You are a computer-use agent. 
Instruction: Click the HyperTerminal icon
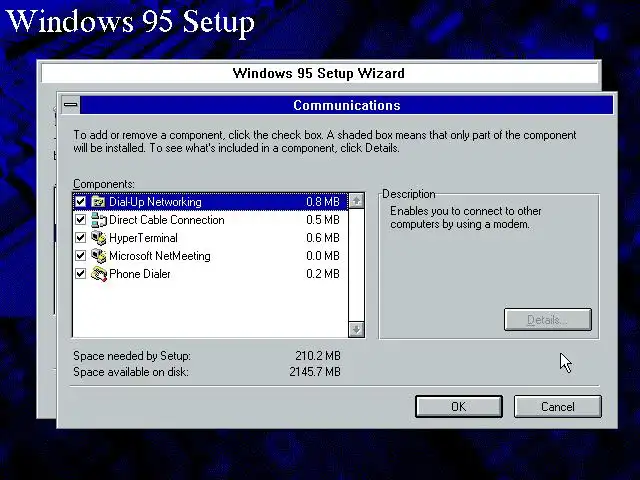(98, 238)
